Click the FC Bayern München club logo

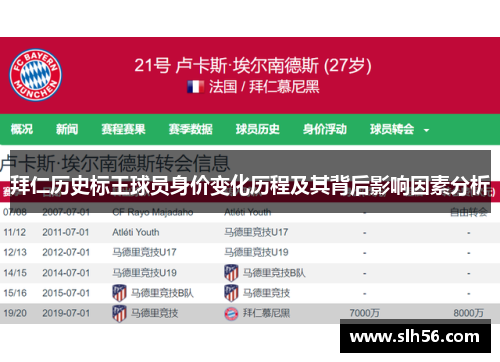[35, 75]
